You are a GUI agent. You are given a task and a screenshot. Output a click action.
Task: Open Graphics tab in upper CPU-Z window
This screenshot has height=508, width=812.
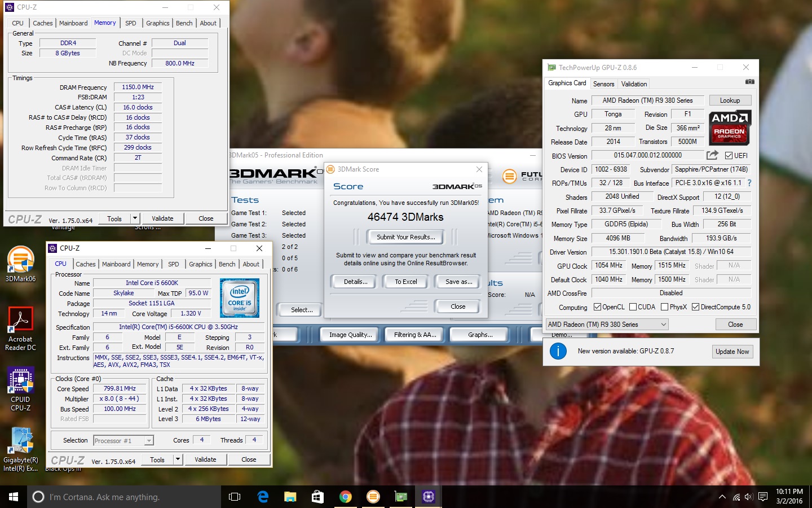[158, 23]
